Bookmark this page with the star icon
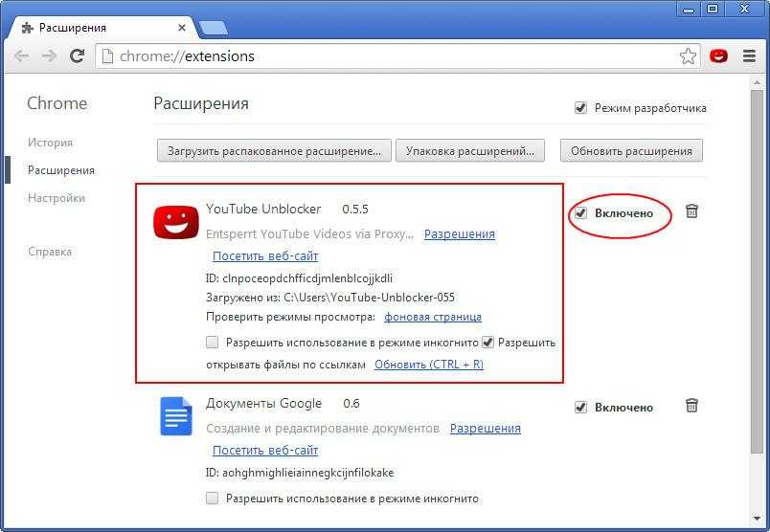Screen dimensions: 770x532 click(688, 55)
